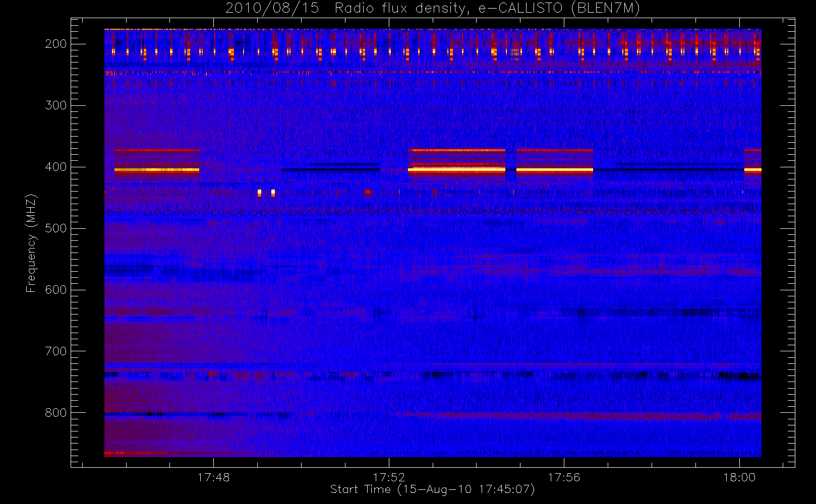Click the 17:56 time tick label
Screen dimensions: 816x504
(564, 477)
